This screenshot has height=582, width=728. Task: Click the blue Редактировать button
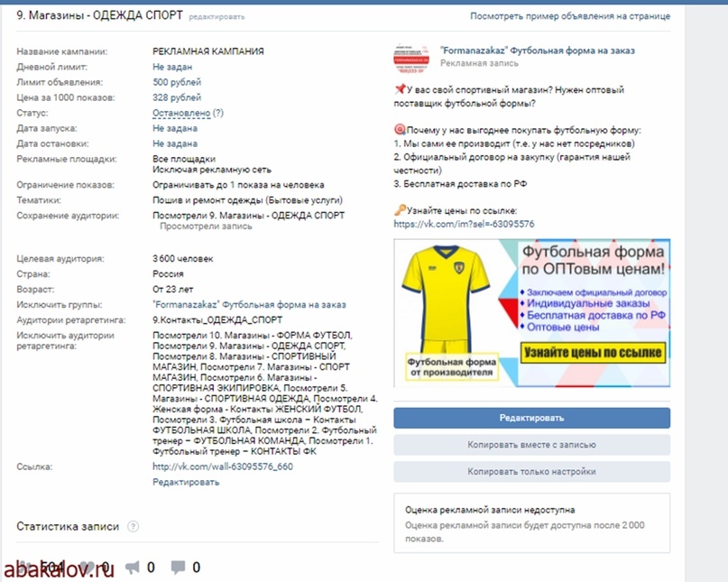[531, 418]
